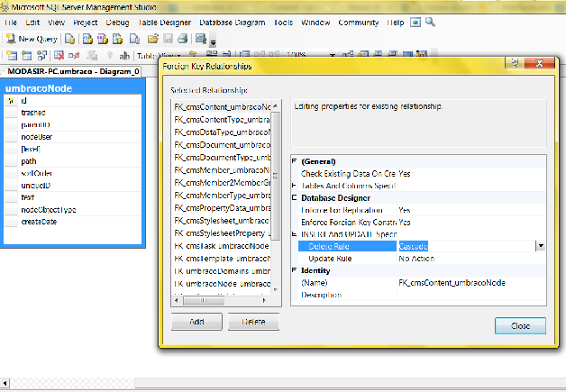
Task: Open the Activity Monitor icon
Action: coord(201,39)
